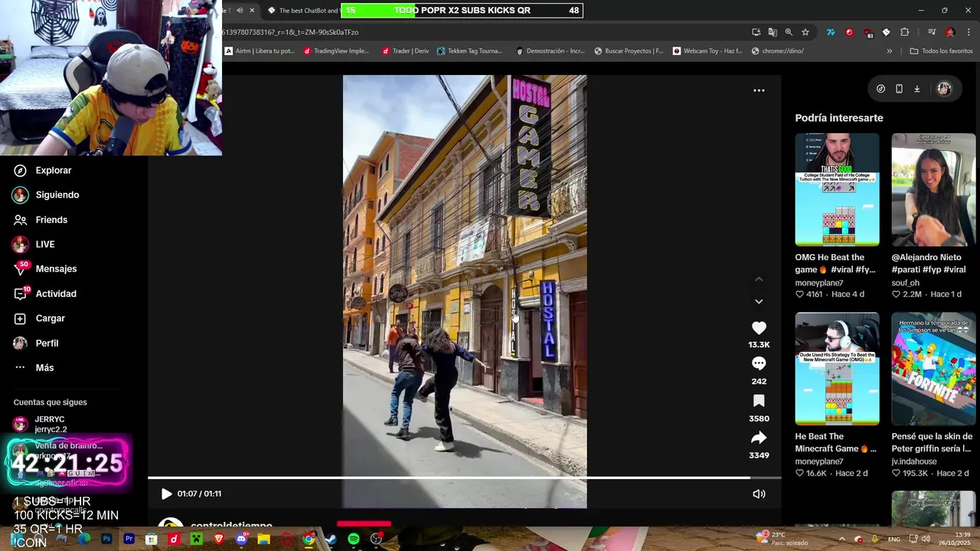
Task: Open Explorar in TikTok sidebar
Action: (42, 171)
